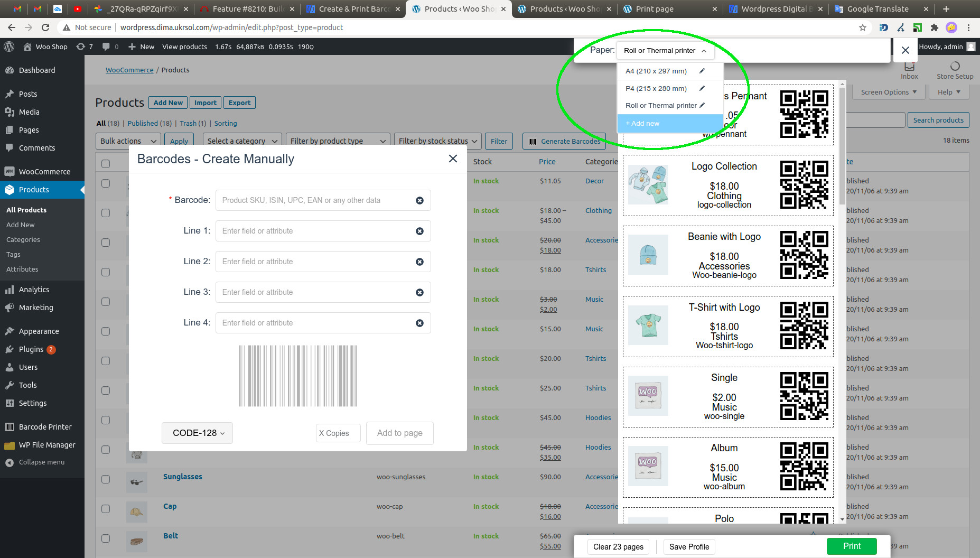The height and width of the screenshot is (558, 980).
Task: Switch to the Google Translate browser tab
Action: (881, 9)
